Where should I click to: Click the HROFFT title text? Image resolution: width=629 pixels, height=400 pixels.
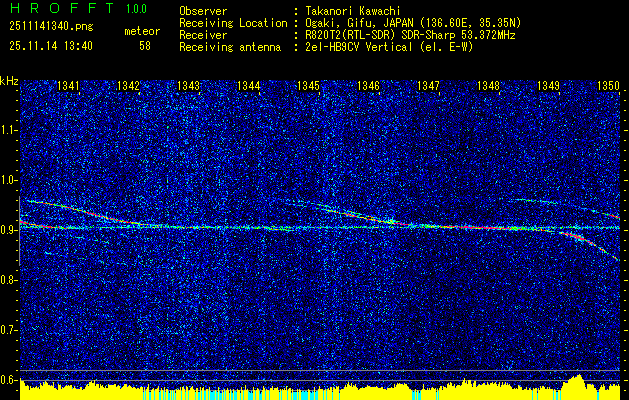[63, 8]
